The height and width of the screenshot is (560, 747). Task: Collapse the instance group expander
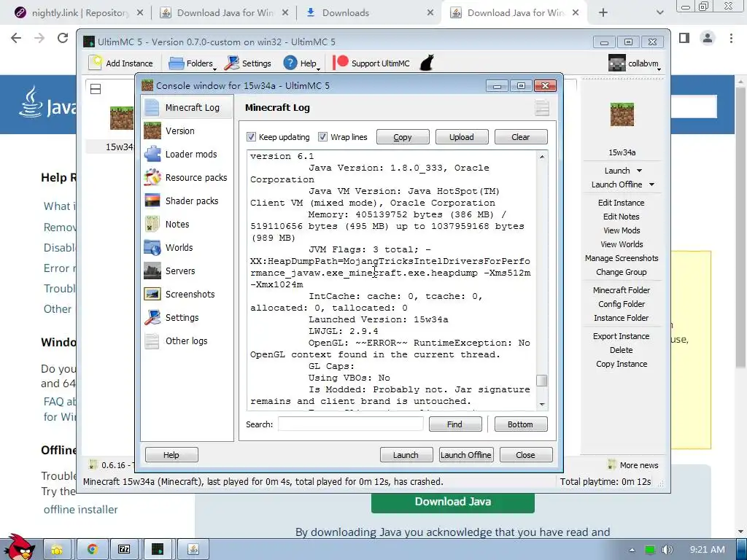96,88
